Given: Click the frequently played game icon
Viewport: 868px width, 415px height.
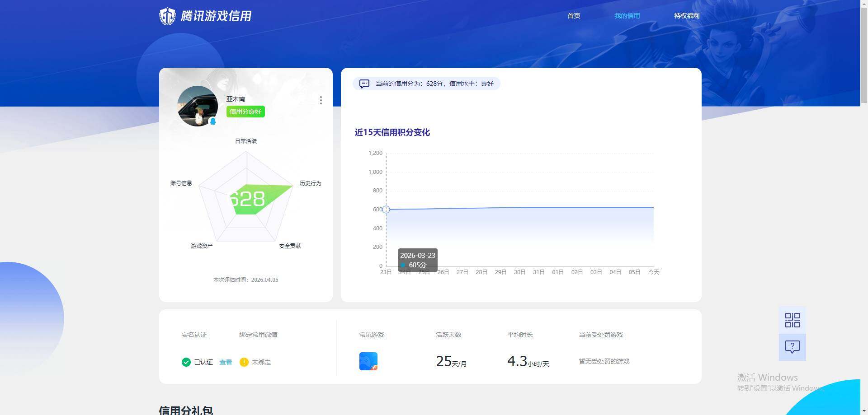Looking at the screenshot, I should pyautogui.click(x=368, y=361).
